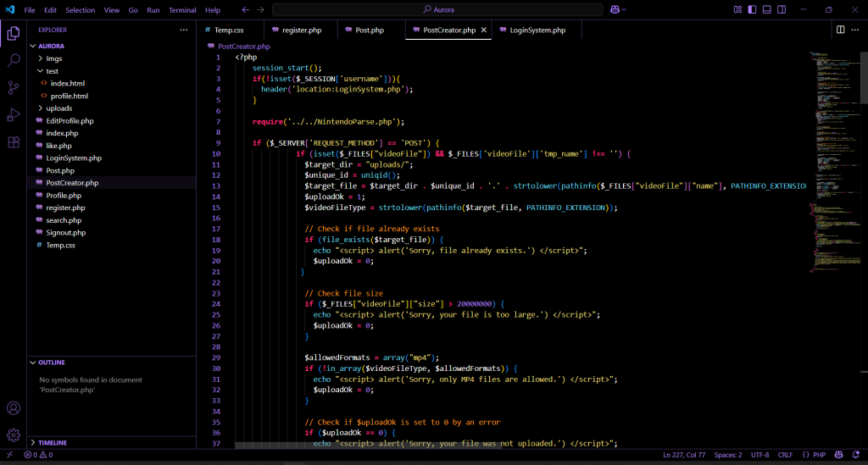Click the VS Code logo icon
The image size is (868, 465).
click(x=10, y=9)
